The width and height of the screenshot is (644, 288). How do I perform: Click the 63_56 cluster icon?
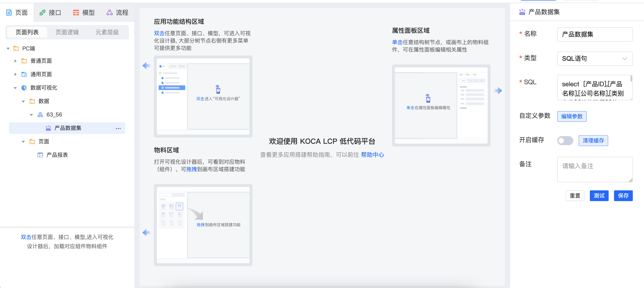point(40,115)
